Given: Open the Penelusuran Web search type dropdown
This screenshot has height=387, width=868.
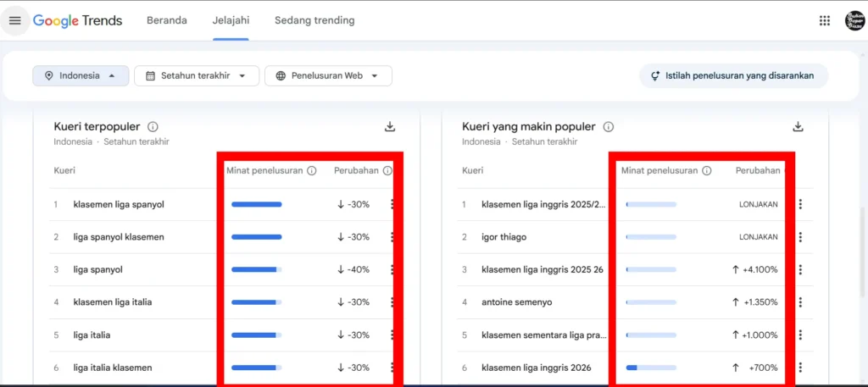Looking at the screenshot, I should tap(328, 75).
